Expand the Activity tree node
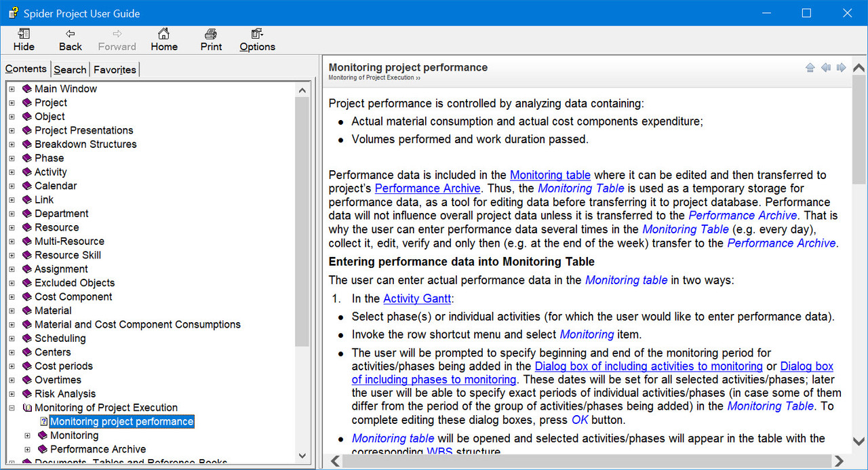868x470 pixels. (12, 172)
